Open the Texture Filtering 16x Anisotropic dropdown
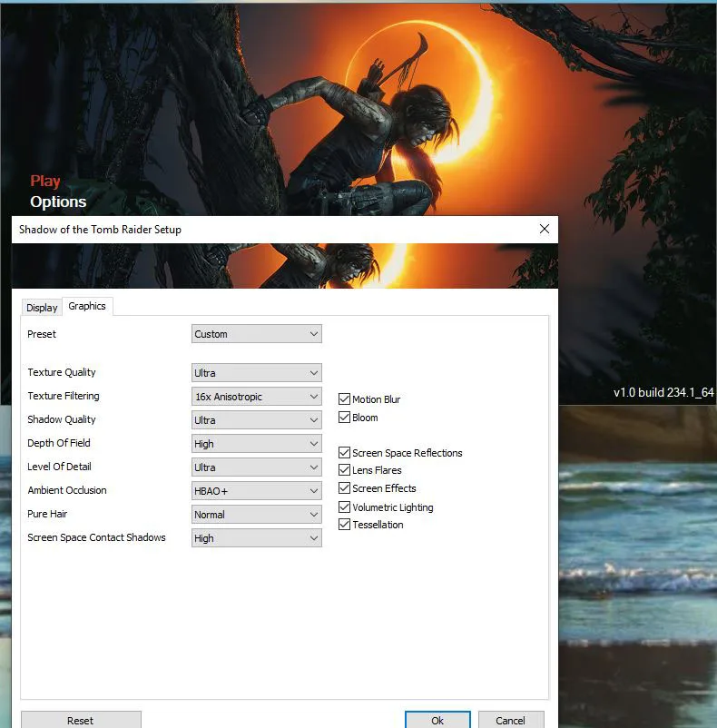The width and height of the screenshot is (717, 728). (x=257, y=397)
